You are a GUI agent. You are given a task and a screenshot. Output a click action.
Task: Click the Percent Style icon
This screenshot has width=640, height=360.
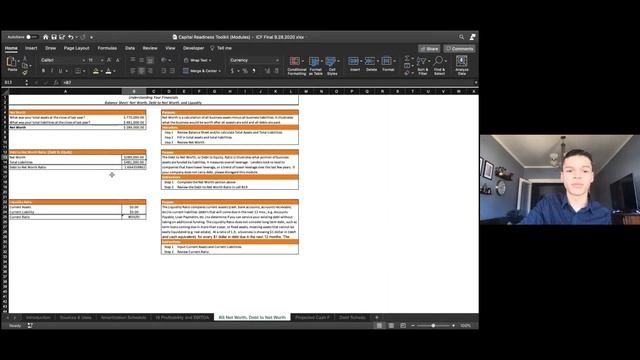point(245,71)
